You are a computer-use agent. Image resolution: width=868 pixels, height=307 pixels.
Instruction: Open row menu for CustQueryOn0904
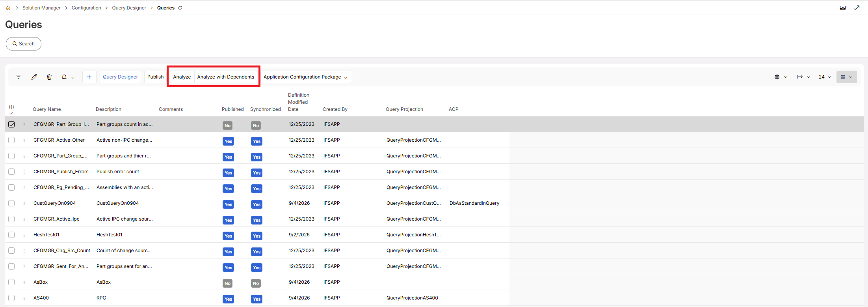(x=24, y=203)
